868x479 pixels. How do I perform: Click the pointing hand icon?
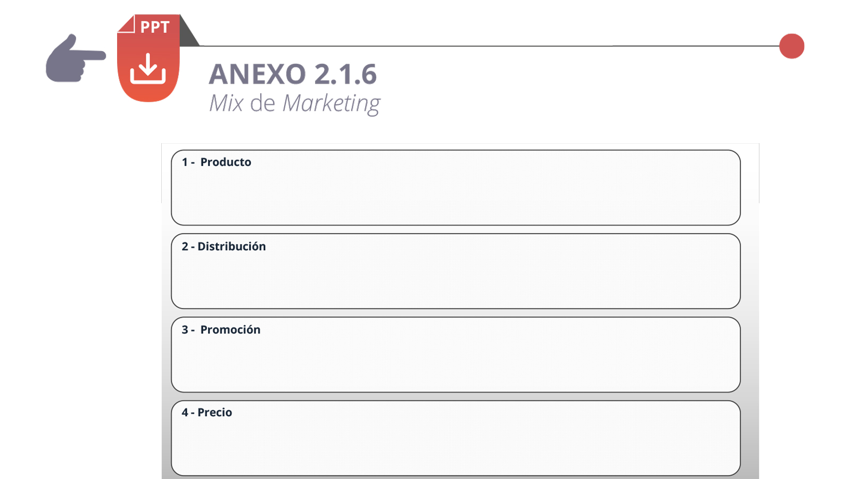tap(76, 59)
